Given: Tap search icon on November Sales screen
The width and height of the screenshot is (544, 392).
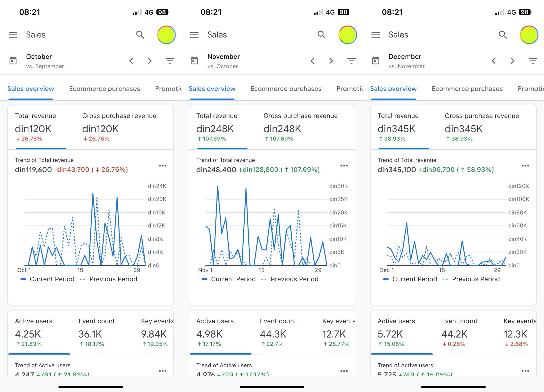Looking at the screenshot, I should (x=321, y=35).
